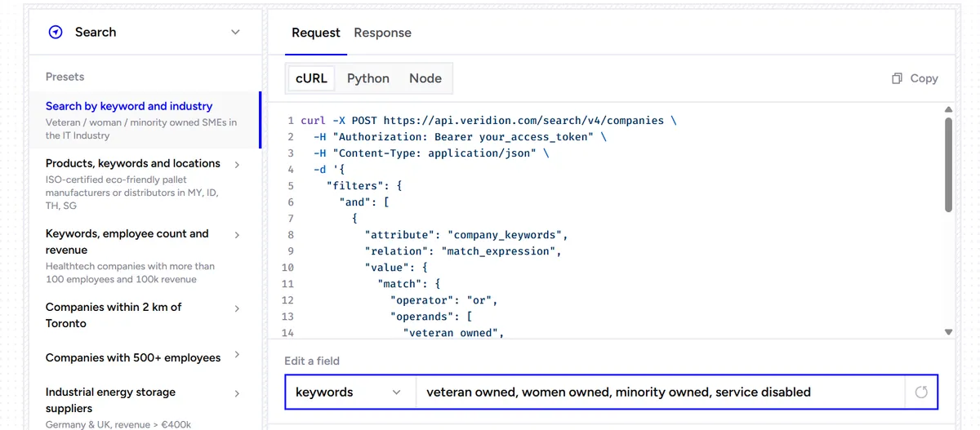Choose the Python code language
980x430 pixels.
coord(368,78)
